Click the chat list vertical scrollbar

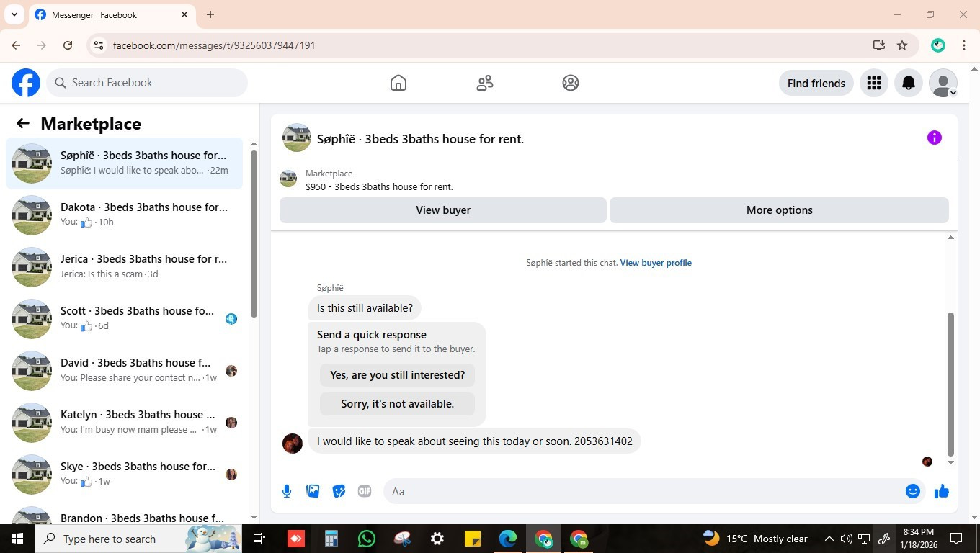tap(254, 234)
